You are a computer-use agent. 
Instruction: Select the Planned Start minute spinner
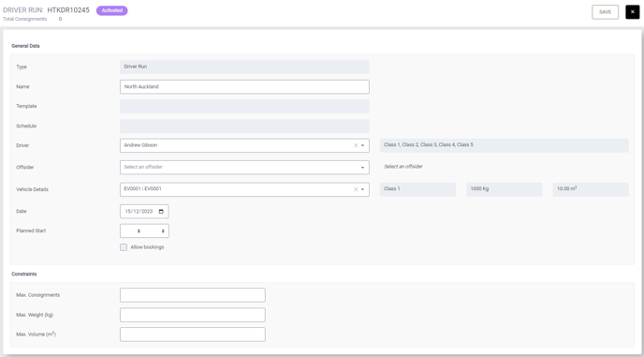pos(163,231)
